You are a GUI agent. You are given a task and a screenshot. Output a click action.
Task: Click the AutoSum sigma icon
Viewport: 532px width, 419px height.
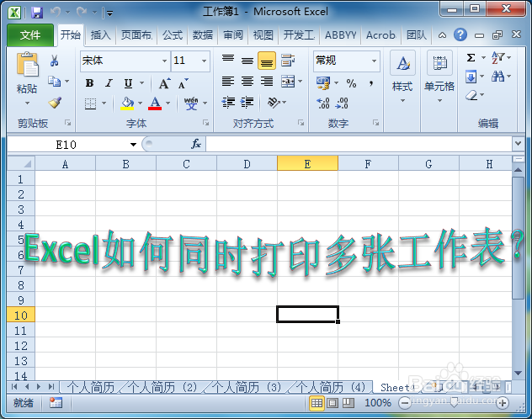[x=471, y=58]
